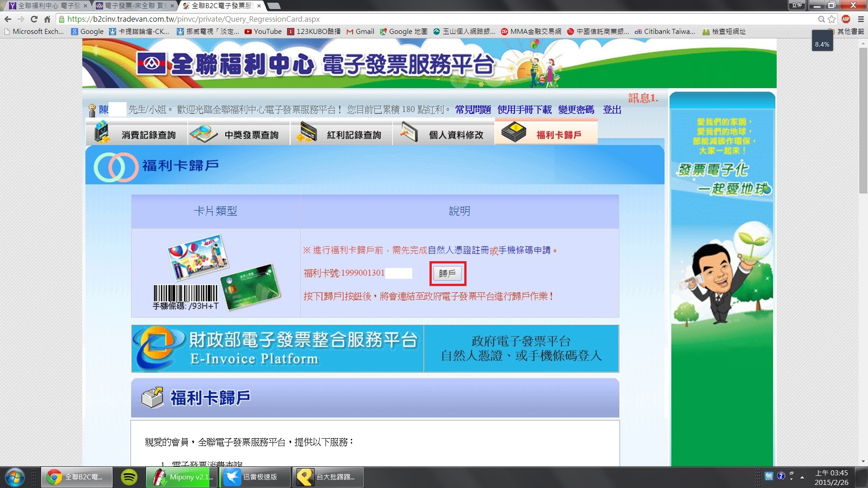Click the user avatar icon beside 陳
868x488 pixels.
pyautogui.click(x=92, y=110)
